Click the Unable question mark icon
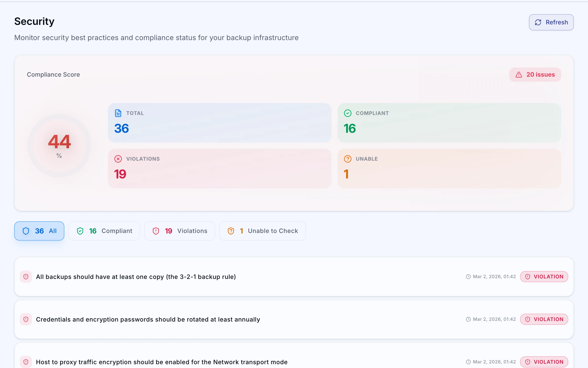Viewport: 588px width, 368px height. coord(347,159)
